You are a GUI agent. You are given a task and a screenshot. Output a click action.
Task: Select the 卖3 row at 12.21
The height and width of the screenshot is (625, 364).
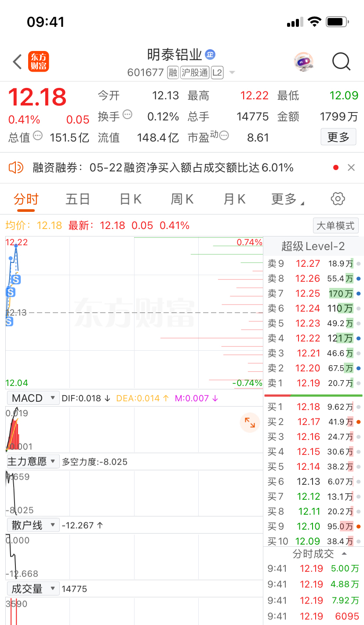(x=313, y=353)
